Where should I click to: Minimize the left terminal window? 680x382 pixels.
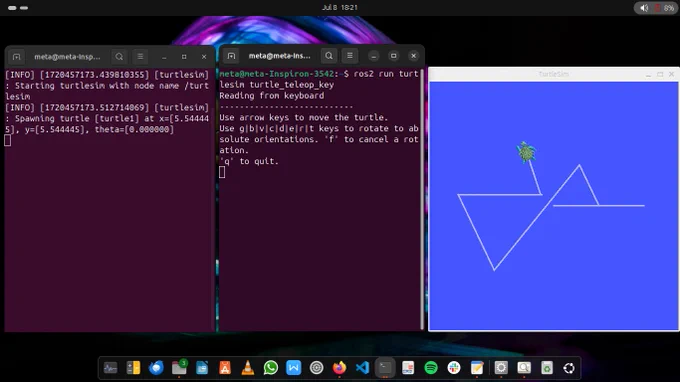(164, 57)
